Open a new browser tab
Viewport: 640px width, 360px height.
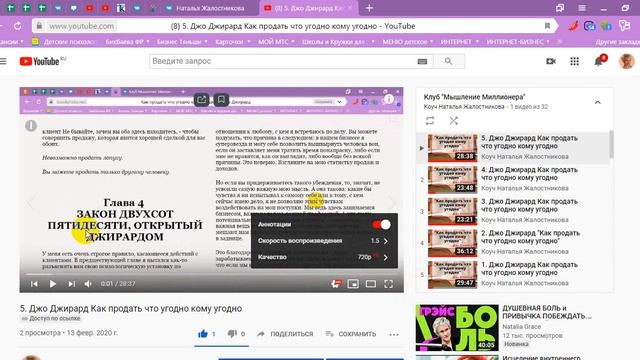(x=369, y=8)
